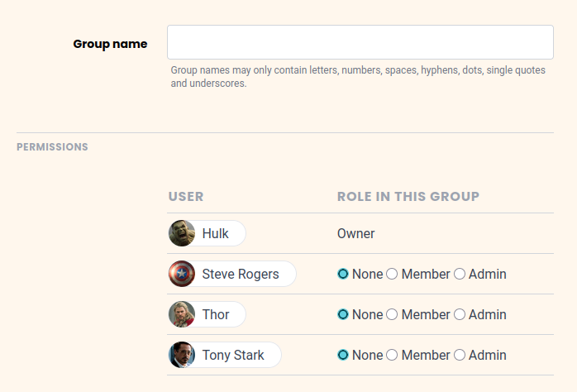This screenshot has width=577, height=392.
Task: Select None for Thor
Action: [343, 314]
